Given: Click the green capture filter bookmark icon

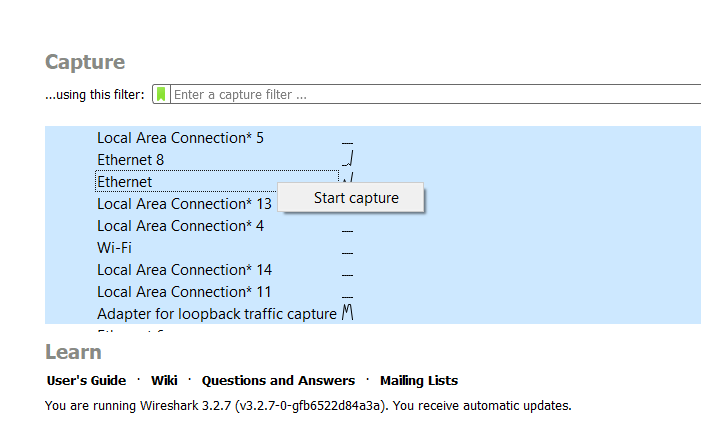Looking at the screenshot, I should [x=162, y=95].
